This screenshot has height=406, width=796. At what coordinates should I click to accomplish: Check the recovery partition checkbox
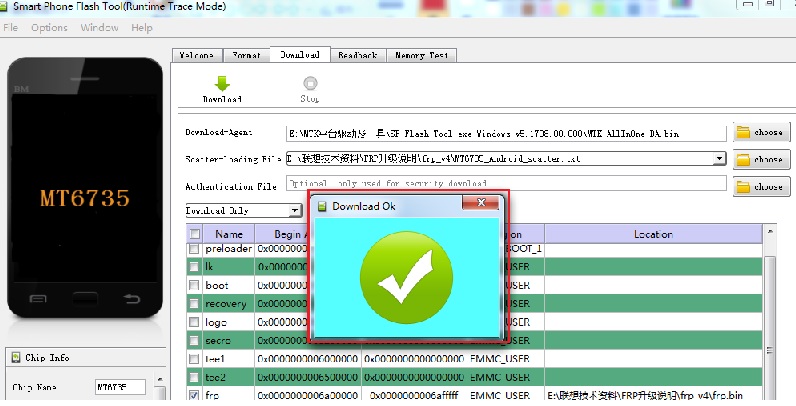[x=193, y=303]
